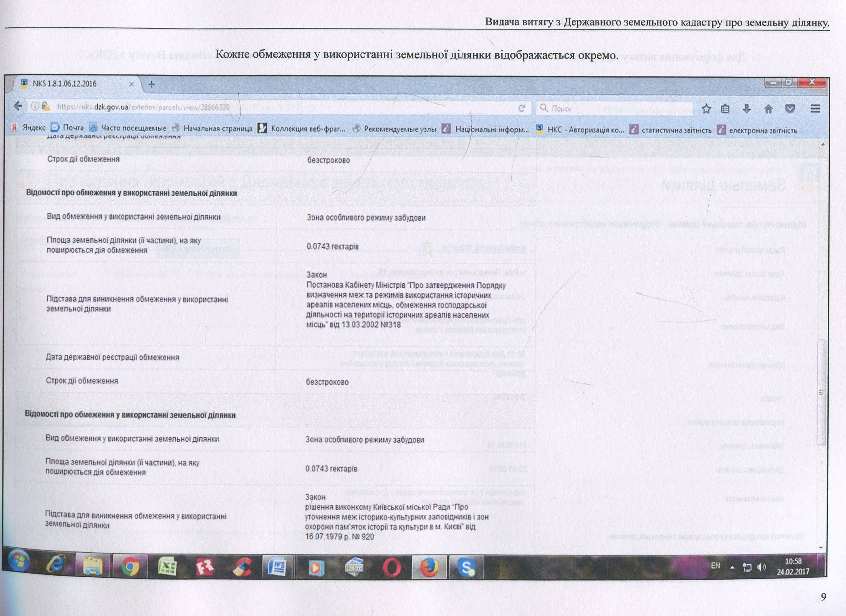Open Excel from the taskbar
Image resolution: width=846 pixels, height=616 pixels.
[167, 567]
